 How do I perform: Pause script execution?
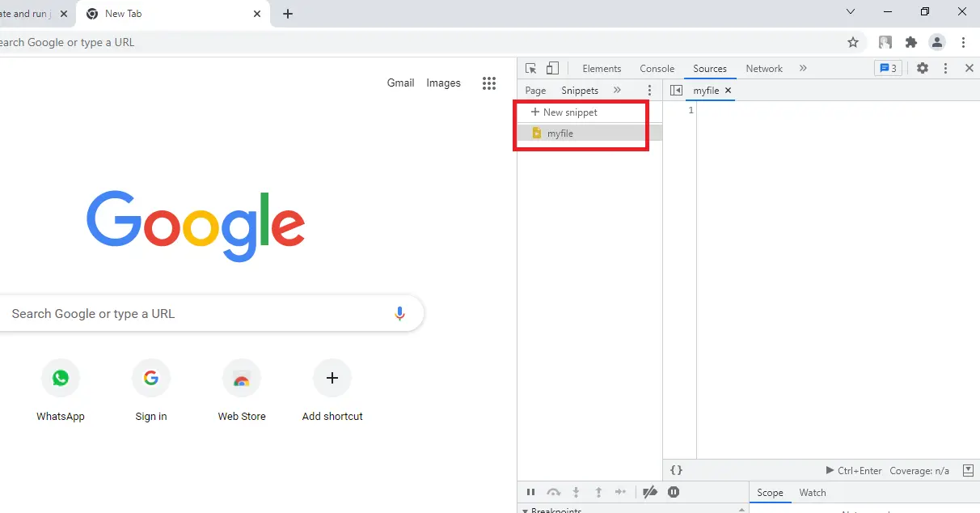click(530, 492)
